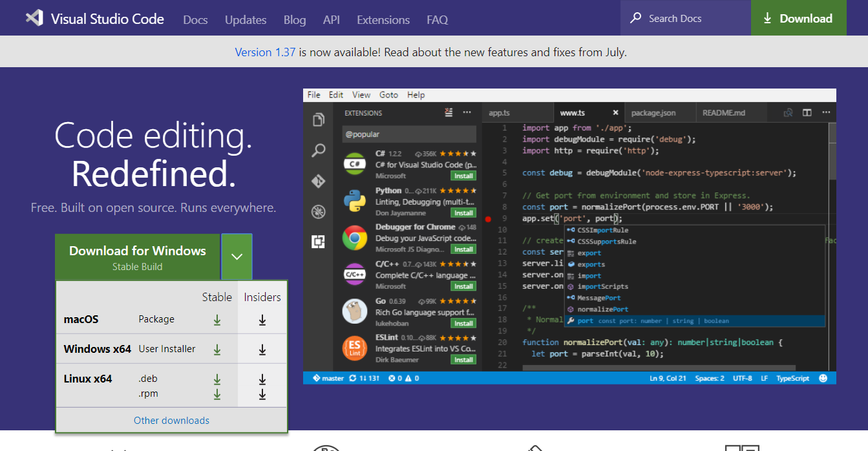Download Linux .deb Insiders arrow
The height and width of the screenshot is (451, 868).
(262, 379)
